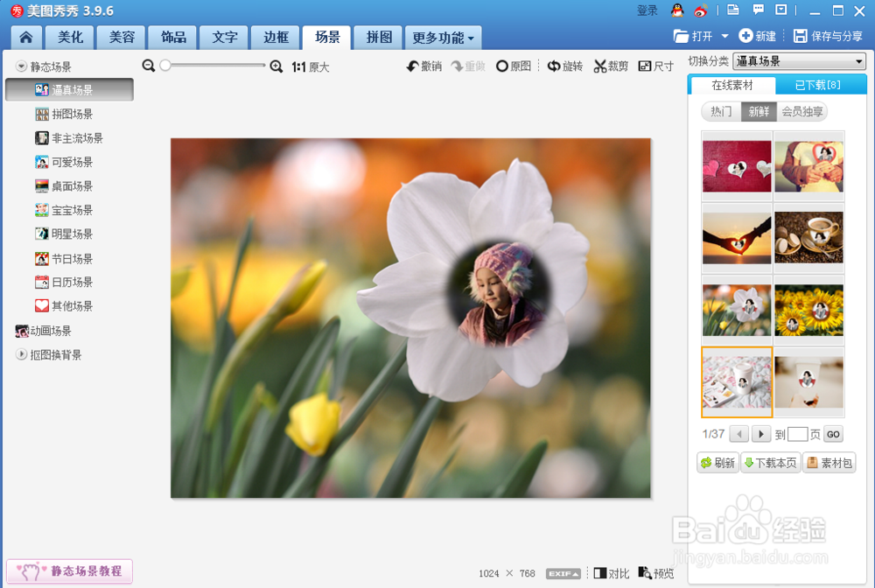
Task: Restore the original with 原图
Action: [514, 66]
